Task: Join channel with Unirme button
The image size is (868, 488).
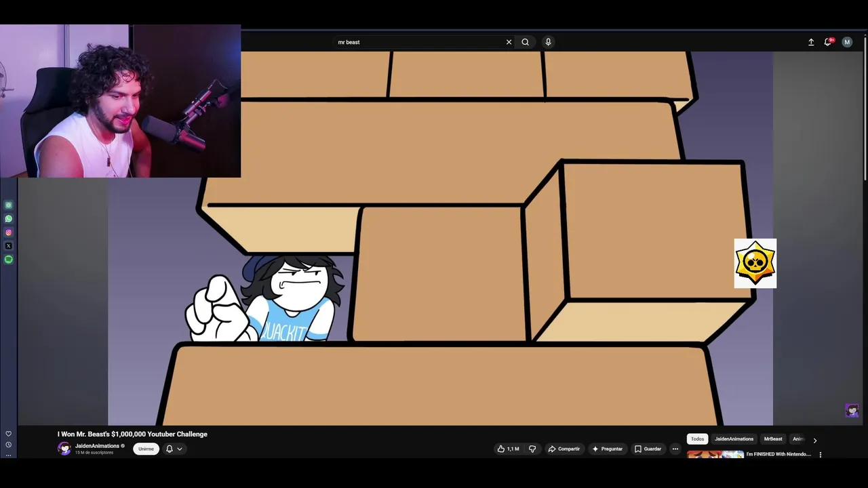Action: [146, 449]
